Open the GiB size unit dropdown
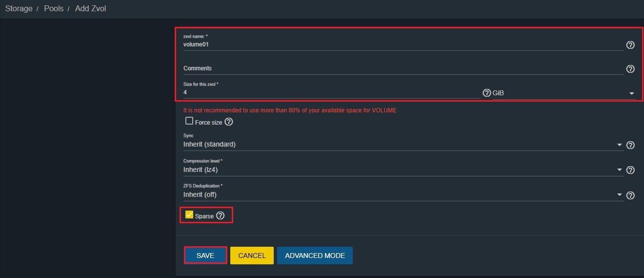Image resolution: width=644 pixels, height=278 pixels. 564,93
